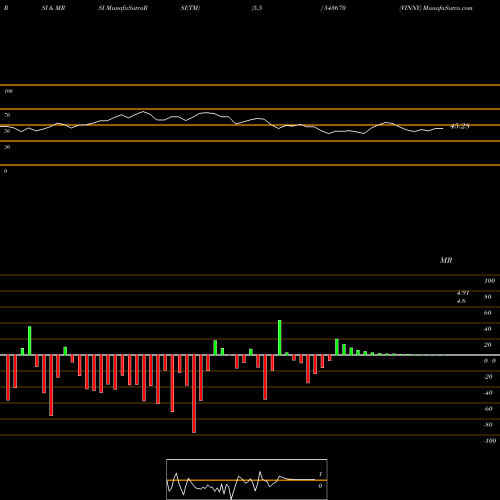Screen dimensions: 500x500
Task: Click the "SI & MR" header text
Action: pyautogui.click(x=53, y=8)
